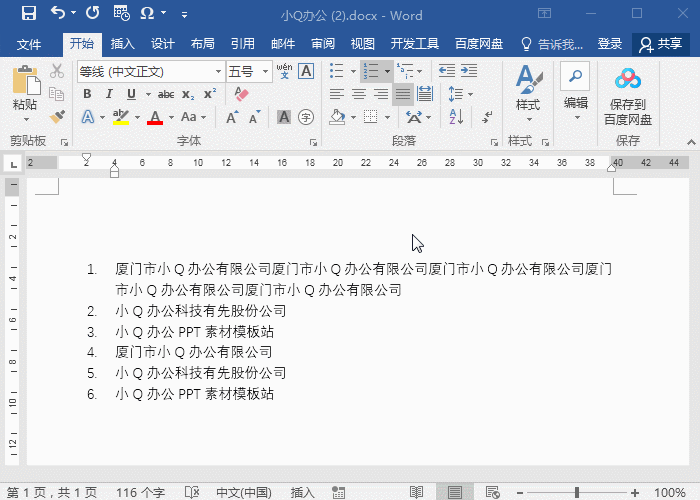Switch to Read Mode view in status bar
700x500 pixels.
point(417,492)
